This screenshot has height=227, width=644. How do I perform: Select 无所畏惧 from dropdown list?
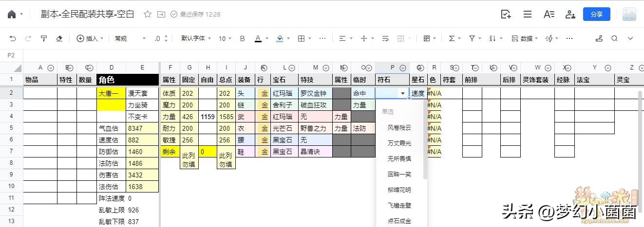tap(399, 159)
